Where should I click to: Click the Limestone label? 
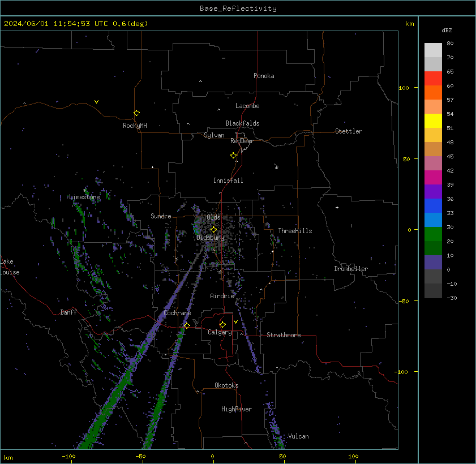point(84,197)
